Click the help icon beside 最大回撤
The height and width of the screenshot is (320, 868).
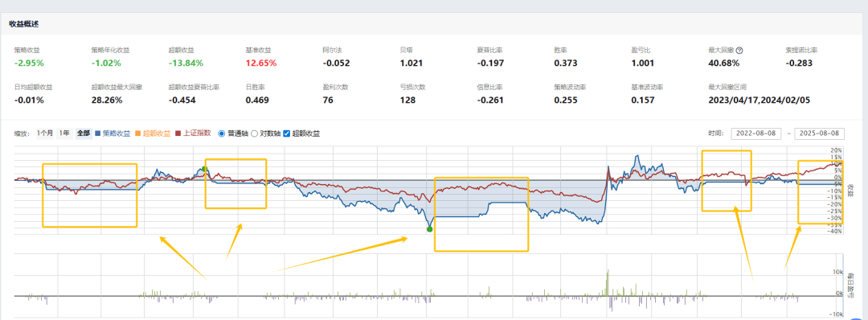[739, 51]
